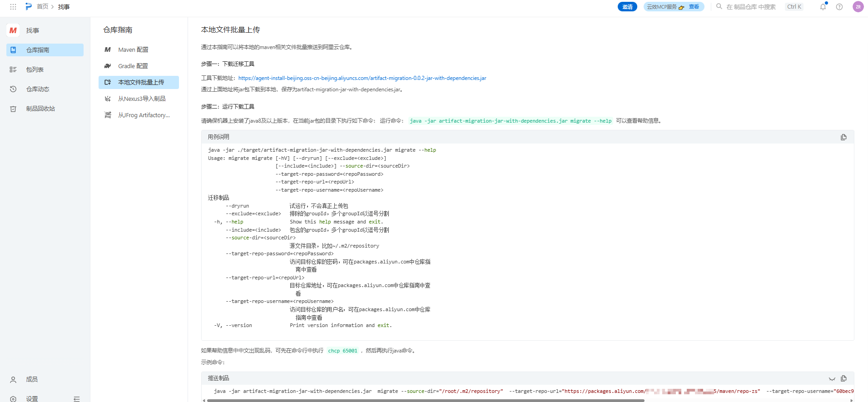Select 本地文件批量上传 guide entry
The height and width of the screenshot is (402, 868).
pos(139,82)
